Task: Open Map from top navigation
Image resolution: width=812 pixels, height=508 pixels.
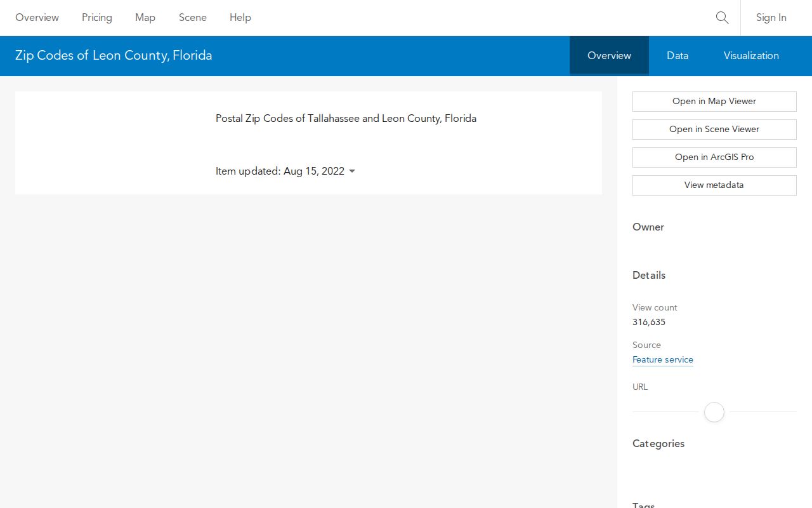Action: pos(145,18)
